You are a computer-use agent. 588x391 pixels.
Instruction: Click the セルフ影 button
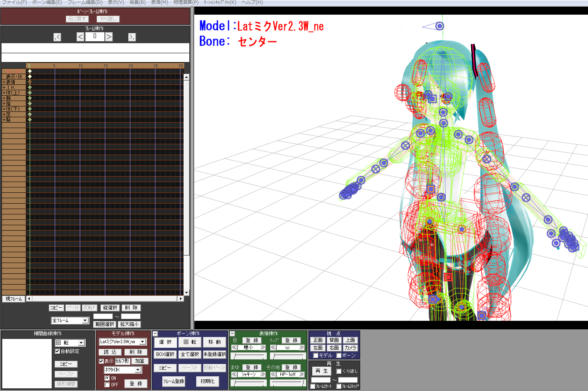pos(123,361)
